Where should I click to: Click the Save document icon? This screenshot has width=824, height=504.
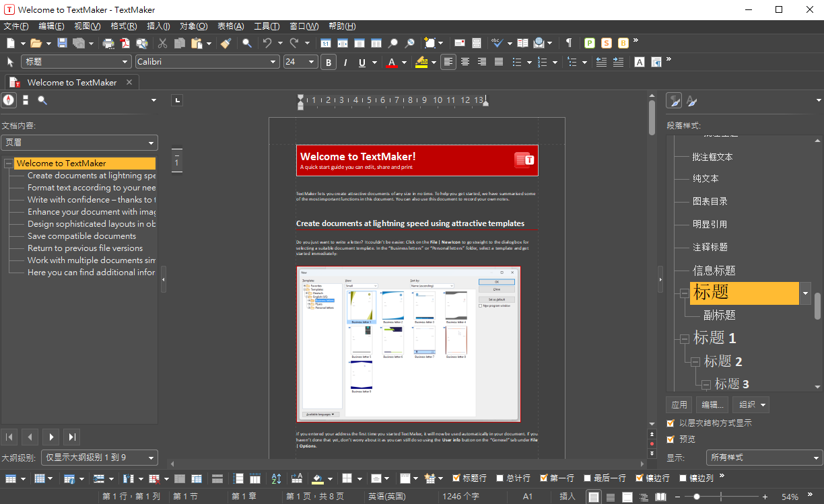(62, 43)
